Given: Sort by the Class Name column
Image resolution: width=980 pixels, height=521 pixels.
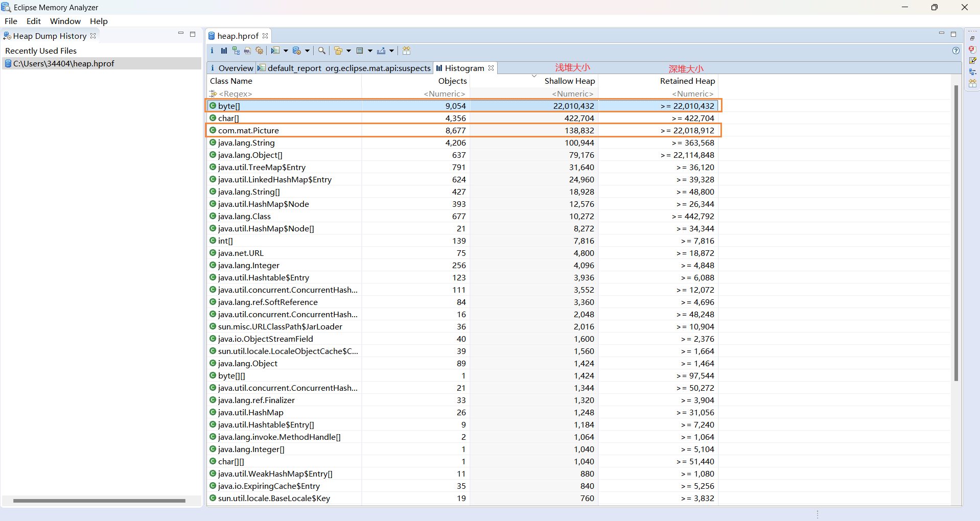Looking at the screenshot, I should click(x=284, y=81).
